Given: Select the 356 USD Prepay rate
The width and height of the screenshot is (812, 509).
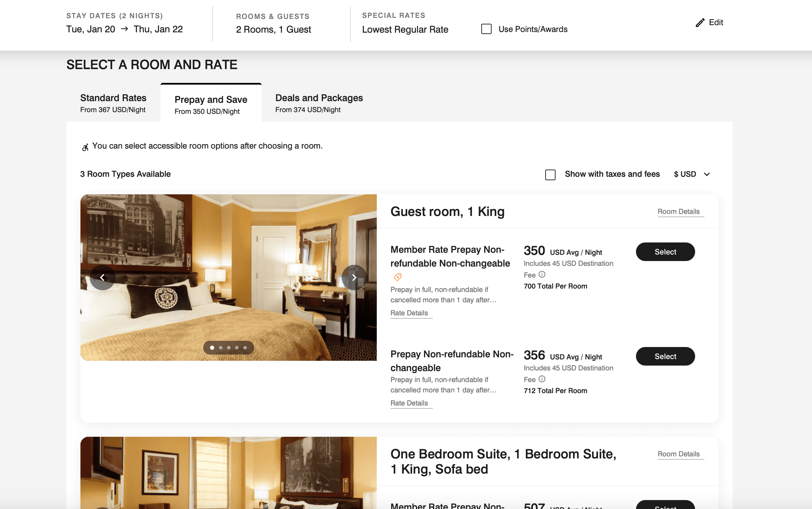Looking at the screenshot, I should pos(665,356).
